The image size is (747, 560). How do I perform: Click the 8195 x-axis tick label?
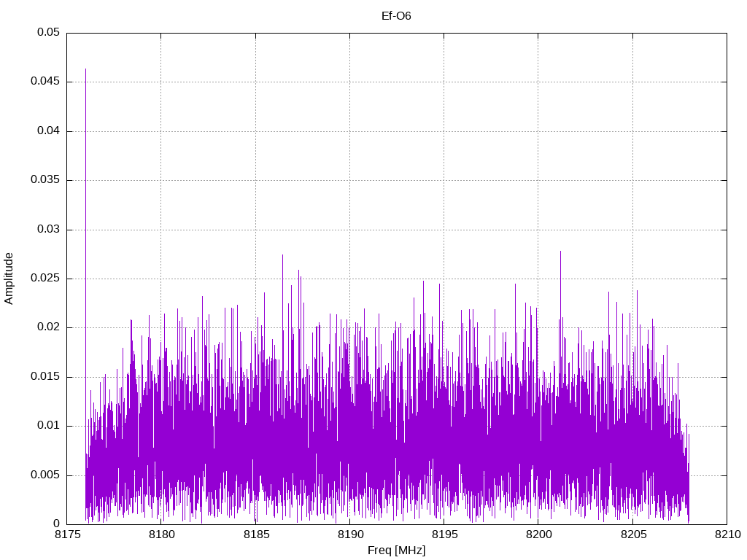(444, 535)
